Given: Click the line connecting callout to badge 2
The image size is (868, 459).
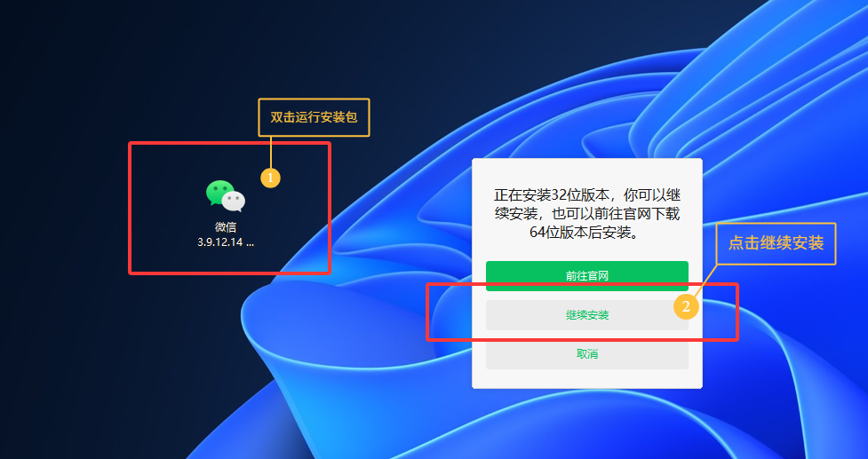Looking at the screenshot, I should (x=705, y=281).
